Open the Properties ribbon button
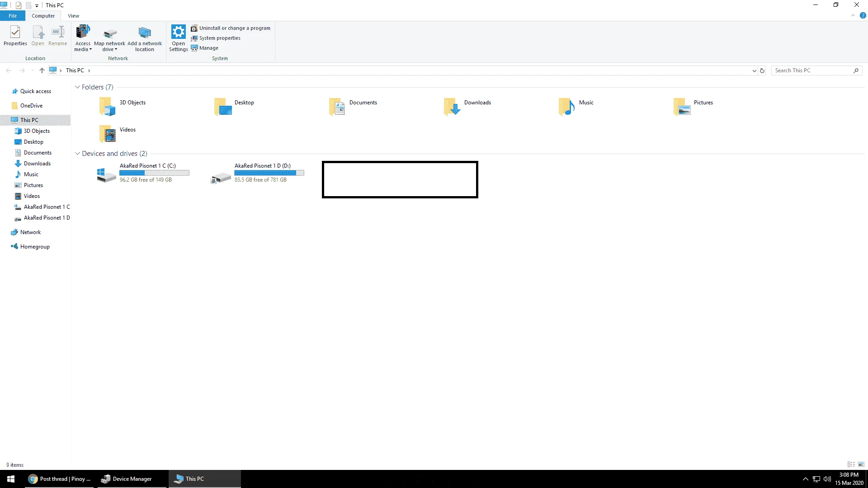868x488 pixels. pos(15,36)
